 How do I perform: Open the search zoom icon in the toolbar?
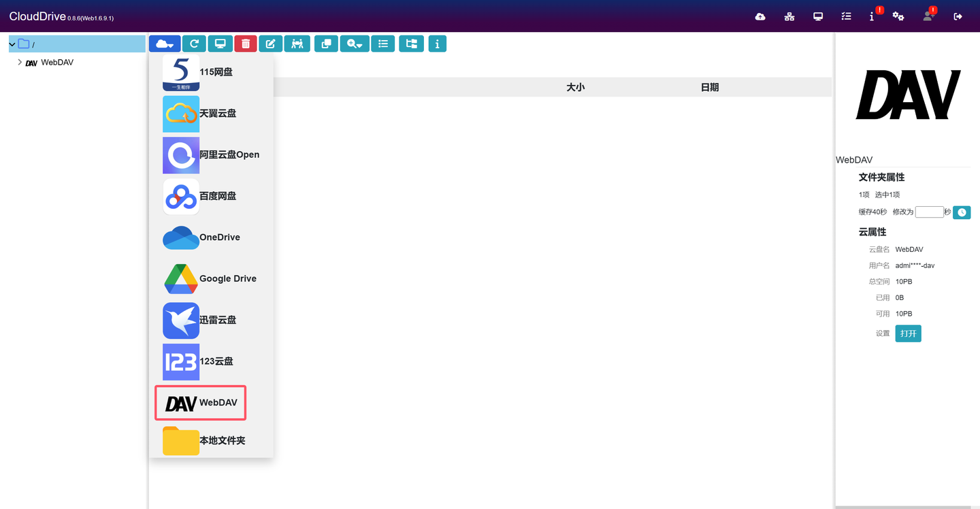[354, 43]
